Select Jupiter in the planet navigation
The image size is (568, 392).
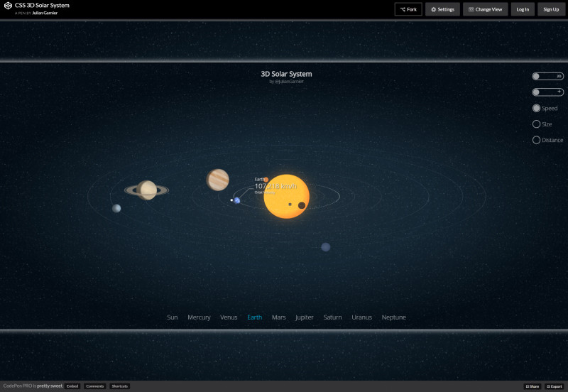click(304, 317)
